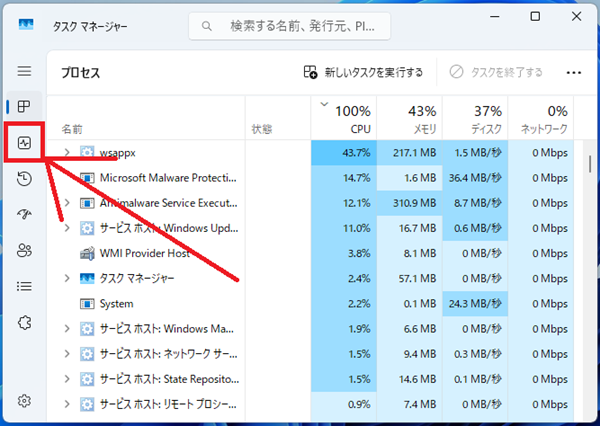
Task: Click the vertical scrollbar thumb of process list
Action: (590, 164)
